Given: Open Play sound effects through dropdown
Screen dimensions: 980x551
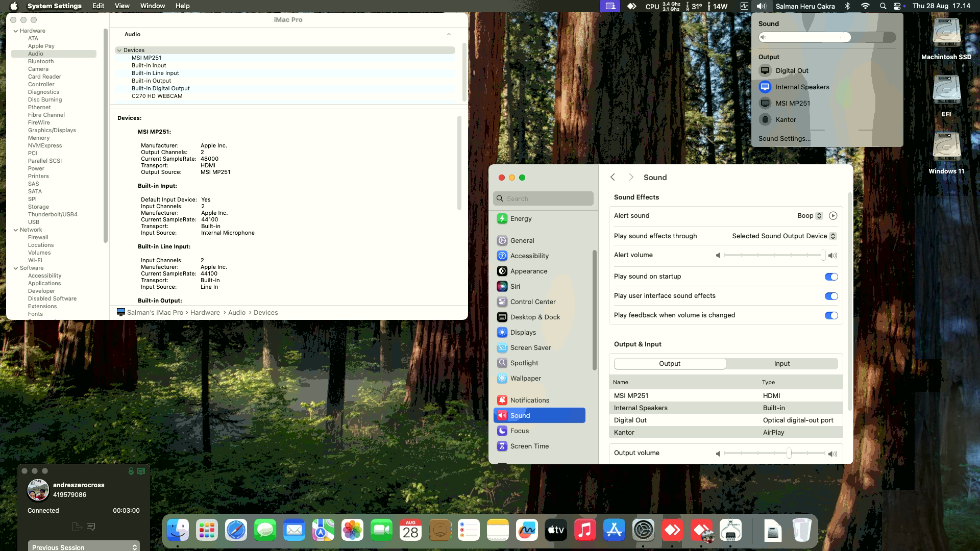Looking at the screenshot, I should click(832, 236).
